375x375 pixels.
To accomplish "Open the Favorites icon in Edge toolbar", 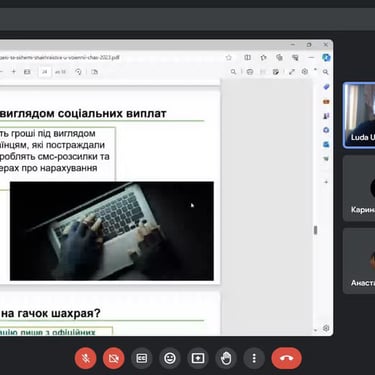I will click(x=263, y=58).
